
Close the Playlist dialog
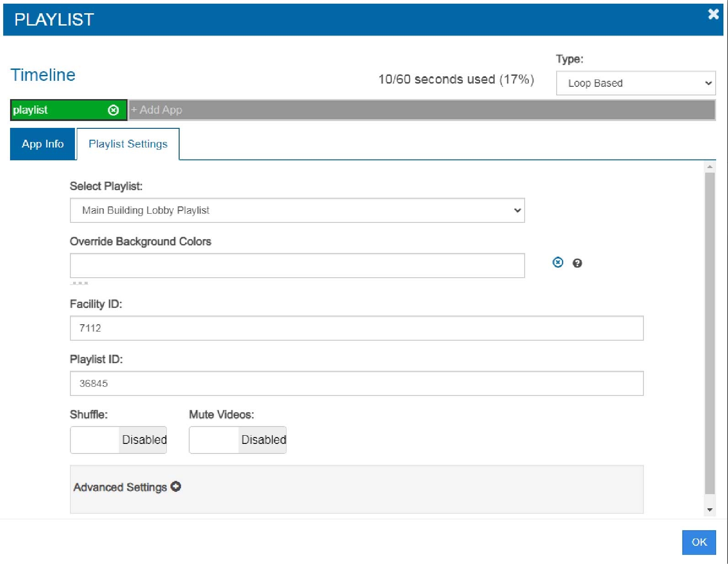coord(713,15)
